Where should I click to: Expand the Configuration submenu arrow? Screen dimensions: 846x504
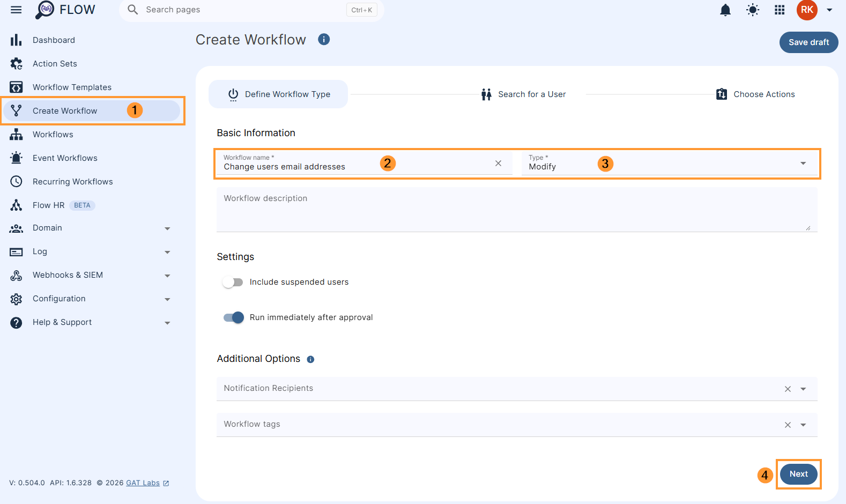(x=167, y=299)
